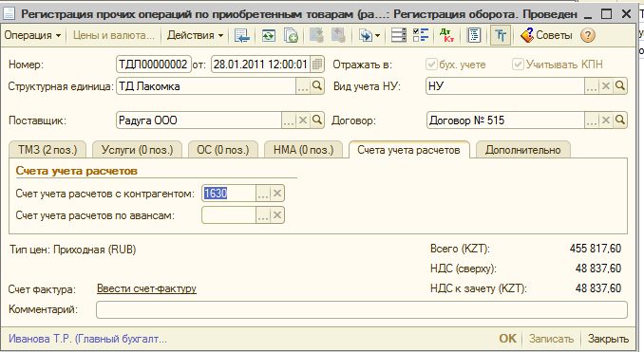
Task: Open the Вид учета НУ magnifier
Action: point(620,86)
